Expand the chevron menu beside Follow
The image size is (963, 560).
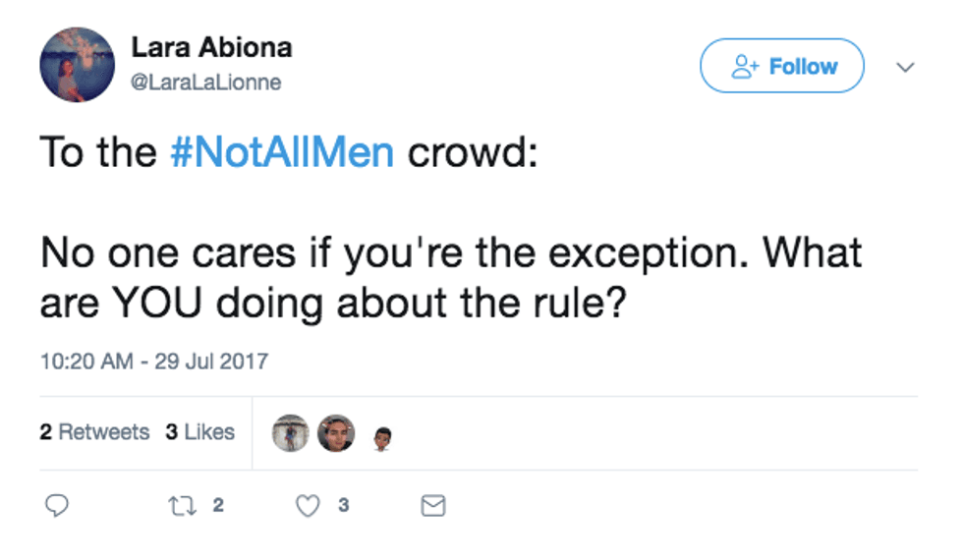click(x=906, y=67)
